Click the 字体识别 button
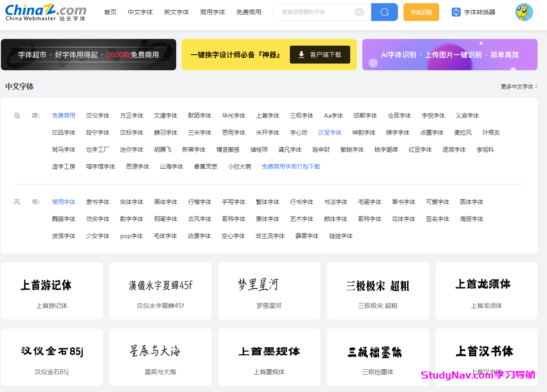Viewport: 547px width, 392px height. (x=420, y=12)
